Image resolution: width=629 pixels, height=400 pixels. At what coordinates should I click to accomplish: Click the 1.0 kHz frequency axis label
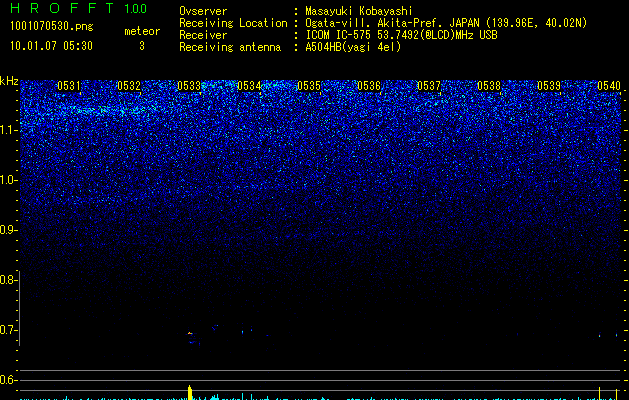point(8,180)
